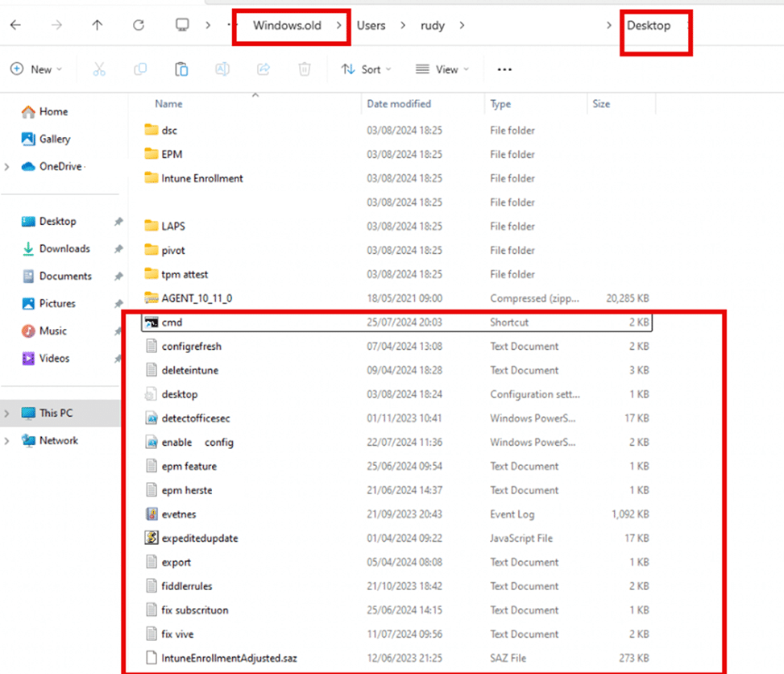This screenshot has width=784, height=674.
Task: Select OneDrive in the navigation pane
Action: coord(52,167)
